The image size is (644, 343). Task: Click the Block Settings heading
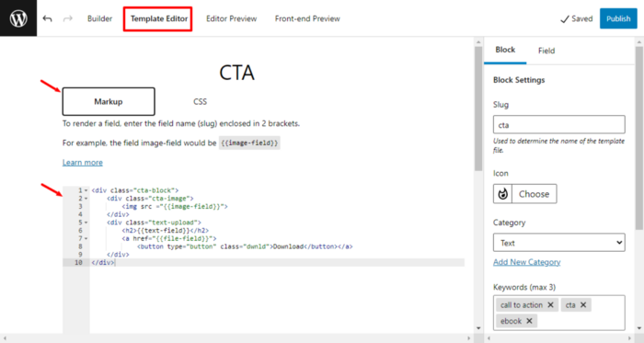pos(519,80)
